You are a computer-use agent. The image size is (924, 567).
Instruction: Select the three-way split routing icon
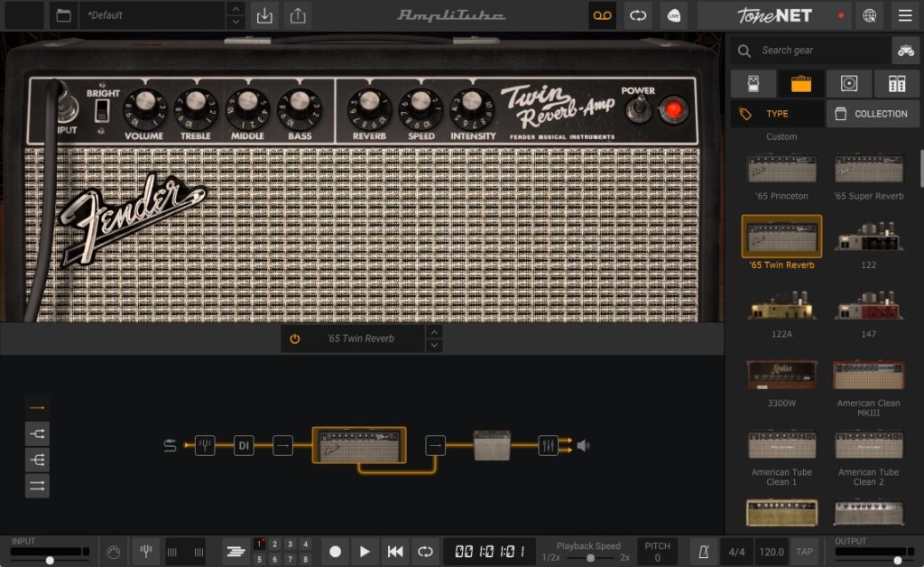(x=37, y=460)
